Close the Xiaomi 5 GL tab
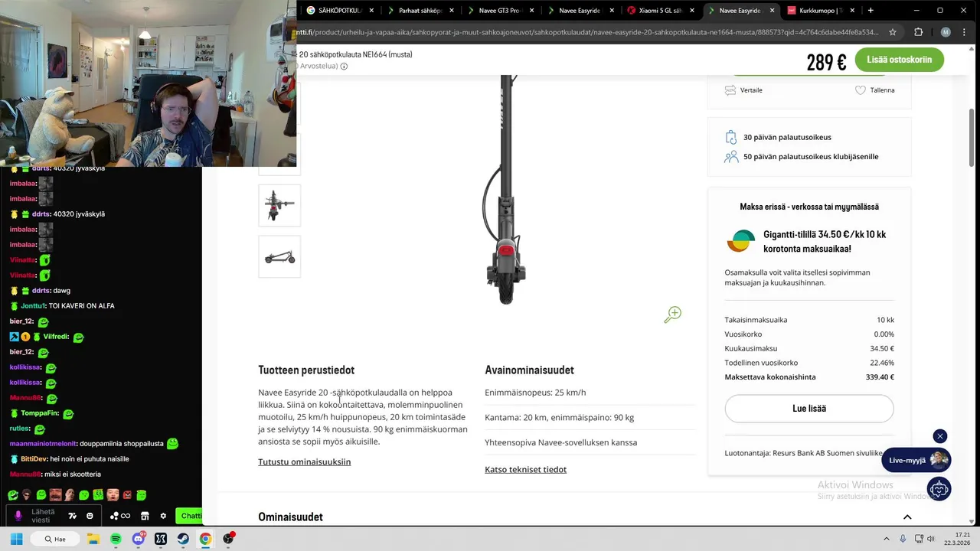The height and width of the screenshot is (551, 980). point(692,11)
